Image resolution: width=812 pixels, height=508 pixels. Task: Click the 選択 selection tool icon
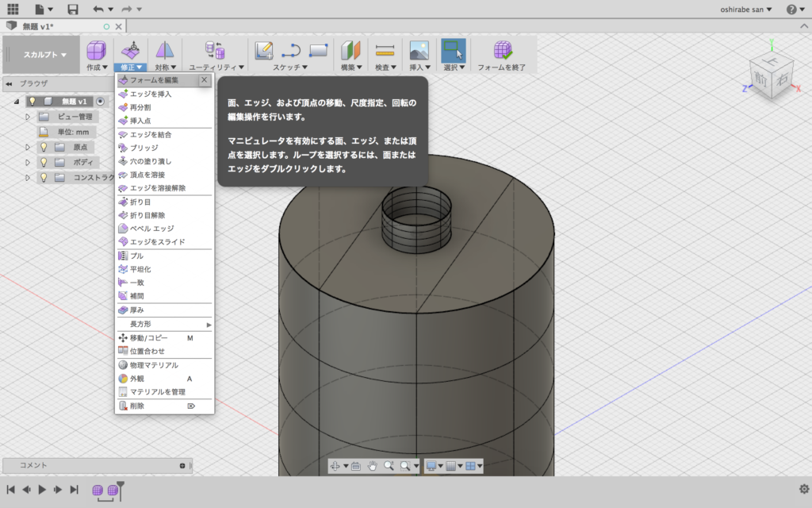453,50
